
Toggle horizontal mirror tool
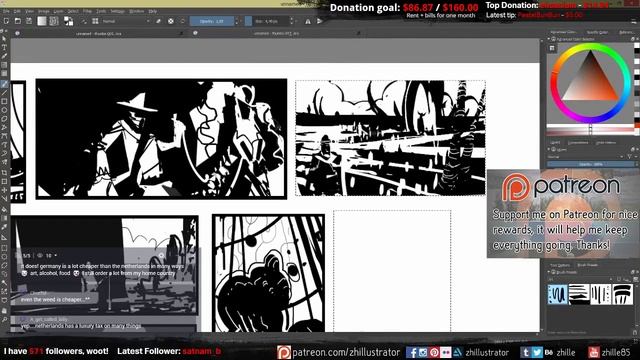(308, 21)
